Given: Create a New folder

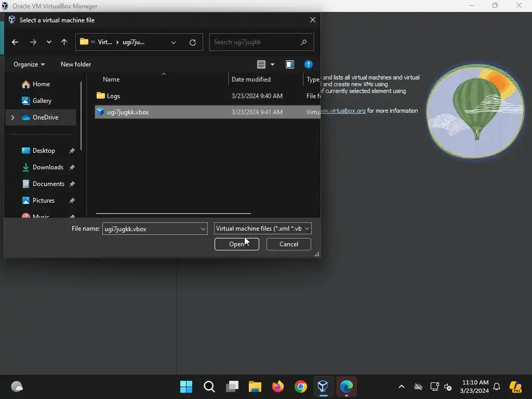Looking at the screenshot, I should [x=76, y=64].
